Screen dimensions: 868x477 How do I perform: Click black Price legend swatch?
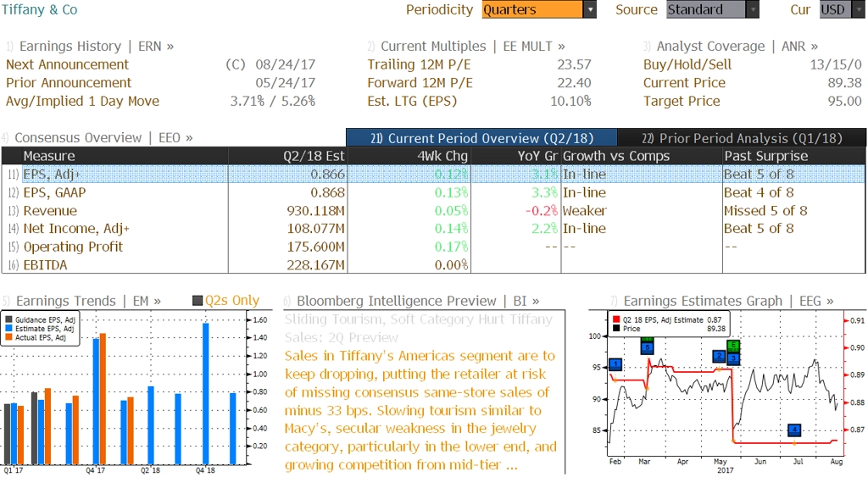tap(616, 329)
